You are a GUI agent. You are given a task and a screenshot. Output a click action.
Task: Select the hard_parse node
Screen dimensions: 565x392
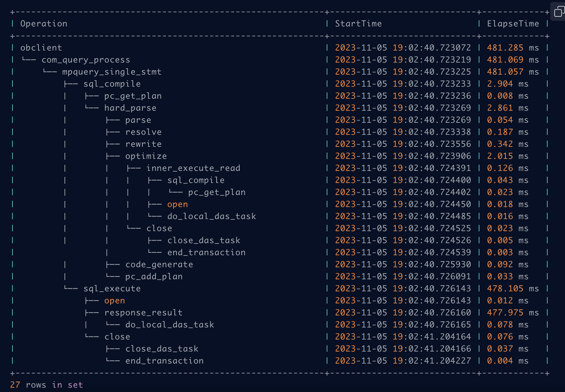[x=130, y=108]
